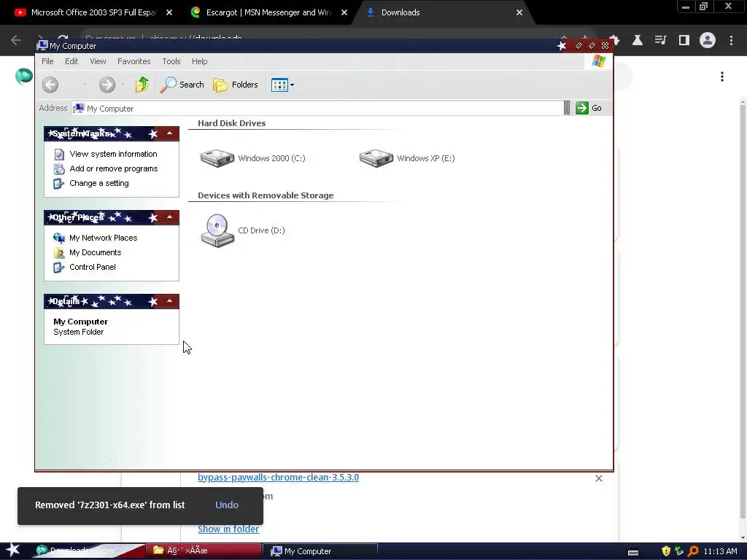Open the Windows XP (E:) drive icon

pyautogui.click(x=376, y=158)
